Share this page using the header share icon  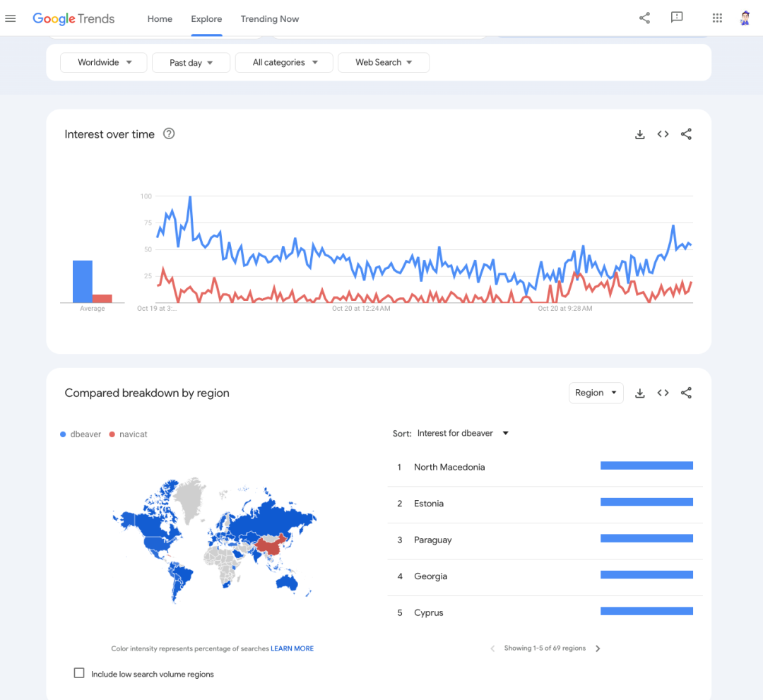(x=644, y=18)
